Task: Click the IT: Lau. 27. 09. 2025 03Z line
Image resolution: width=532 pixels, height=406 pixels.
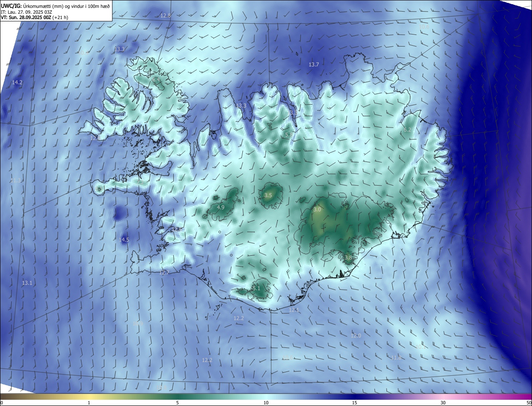Action: [x=27, y=12]
